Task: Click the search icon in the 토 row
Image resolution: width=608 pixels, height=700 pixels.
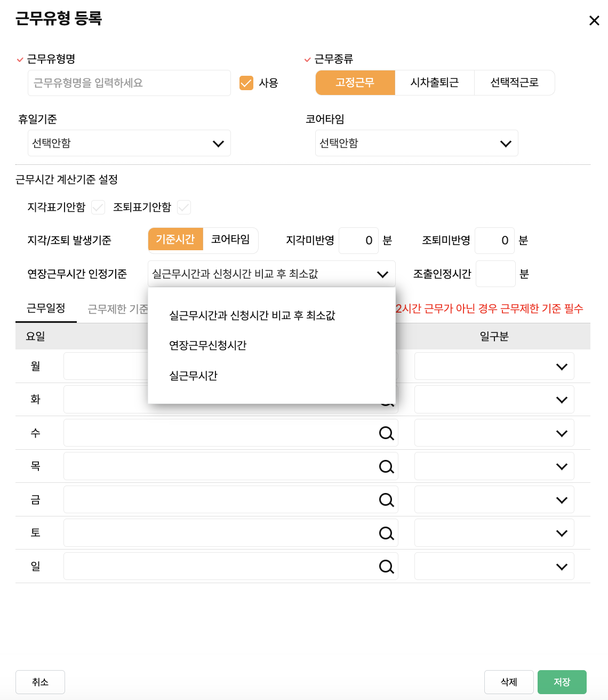Action: tap(386, 533)
